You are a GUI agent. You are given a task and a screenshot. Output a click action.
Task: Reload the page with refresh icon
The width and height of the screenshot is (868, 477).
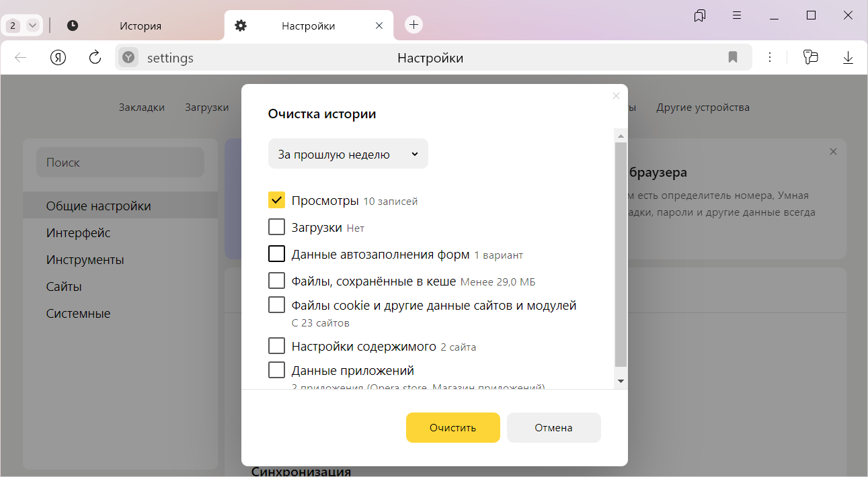(95, 58)
